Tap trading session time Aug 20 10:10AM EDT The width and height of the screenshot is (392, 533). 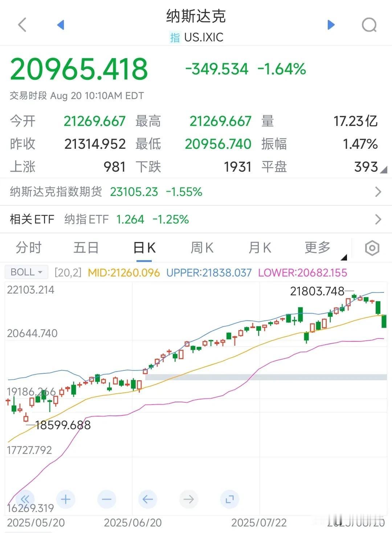(97, 96)
